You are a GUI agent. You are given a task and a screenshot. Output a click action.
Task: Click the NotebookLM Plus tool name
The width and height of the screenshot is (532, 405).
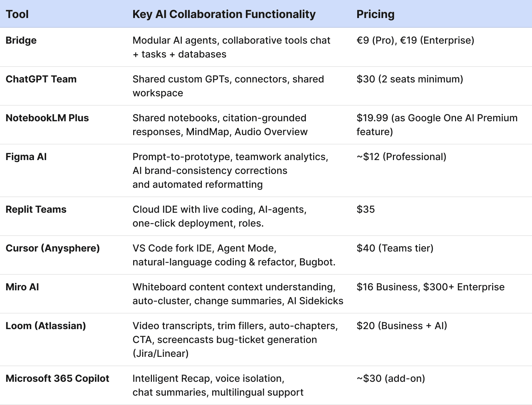click(x=47, y=118)
